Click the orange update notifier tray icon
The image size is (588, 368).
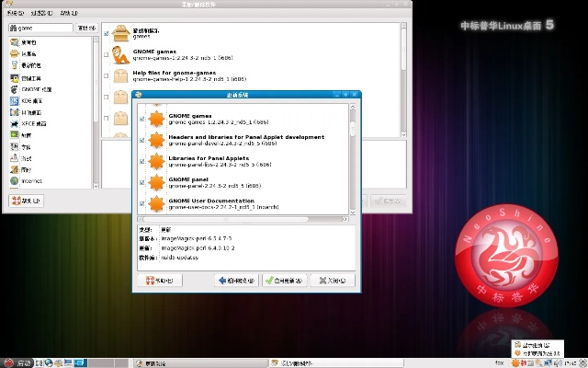click(x=516, y=362)
